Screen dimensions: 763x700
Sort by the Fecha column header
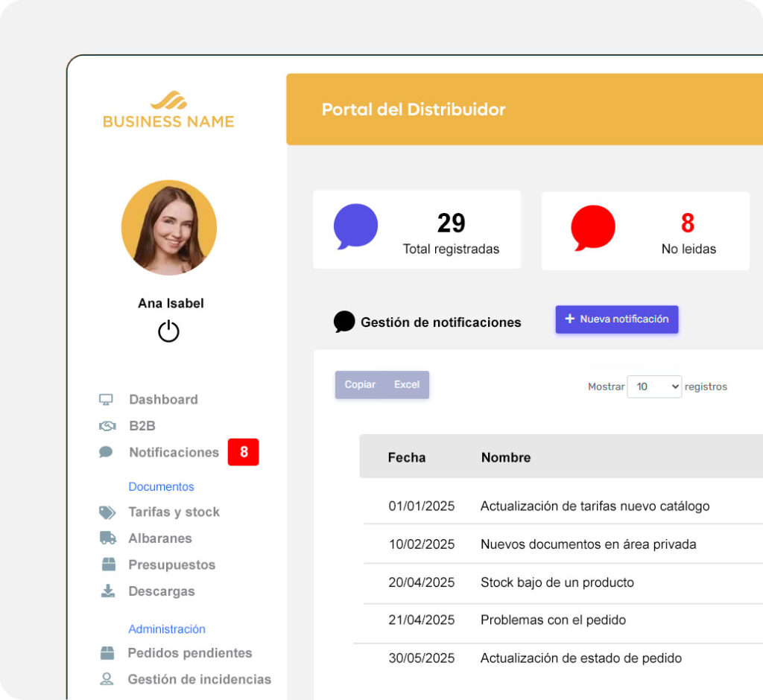[x=406, y=457]
